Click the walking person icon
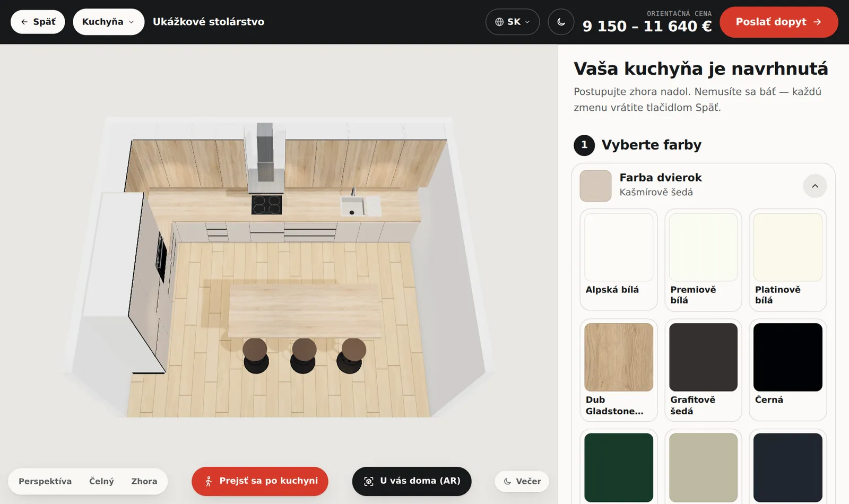 (209, 481)
